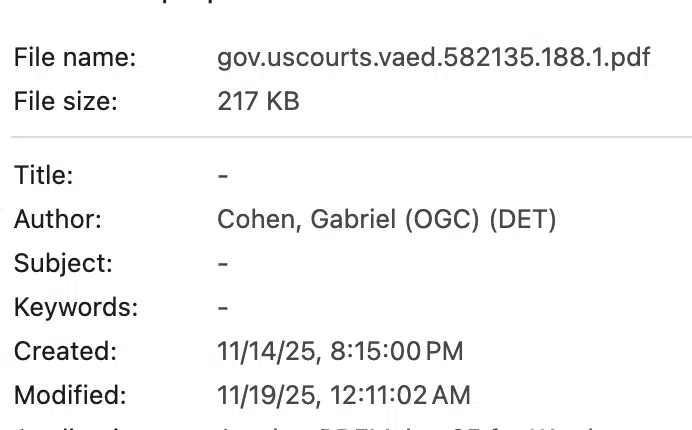
Task: Click the "File name:" label
Action: click(75, 58)
